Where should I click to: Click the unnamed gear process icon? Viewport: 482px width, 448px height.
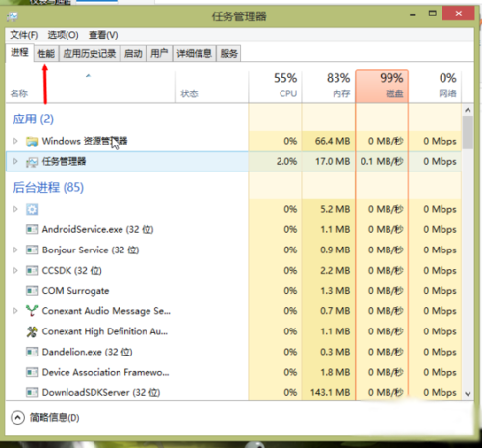[32, 209]
